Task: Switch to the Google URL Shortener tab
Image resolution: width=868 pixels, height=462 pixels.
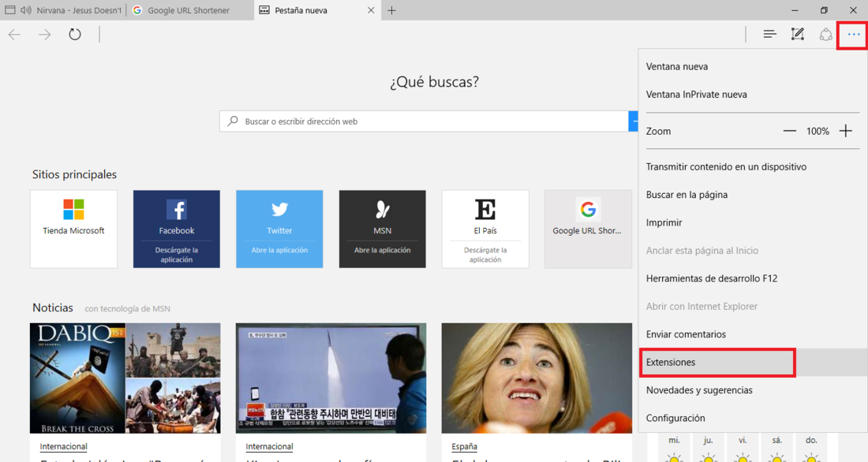Action: click(x=190, y=10)
